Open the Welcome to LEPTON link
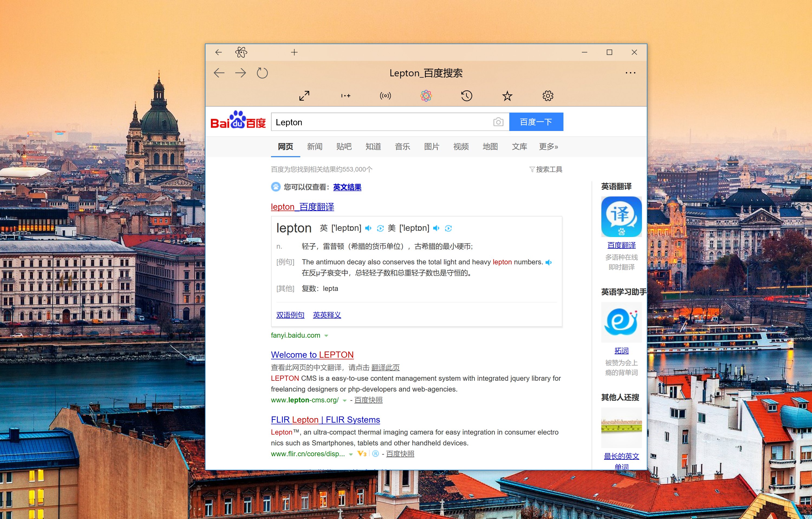Image resolution: width=812 pixels, height=519 pixels. click(312, 355)
